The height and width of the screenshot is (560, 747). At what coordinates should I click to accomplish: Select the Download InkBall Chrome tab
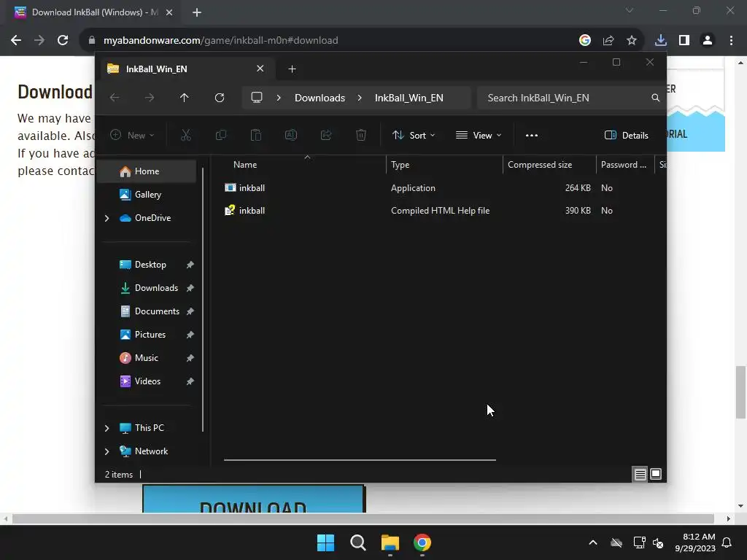[x=90, y=12]
